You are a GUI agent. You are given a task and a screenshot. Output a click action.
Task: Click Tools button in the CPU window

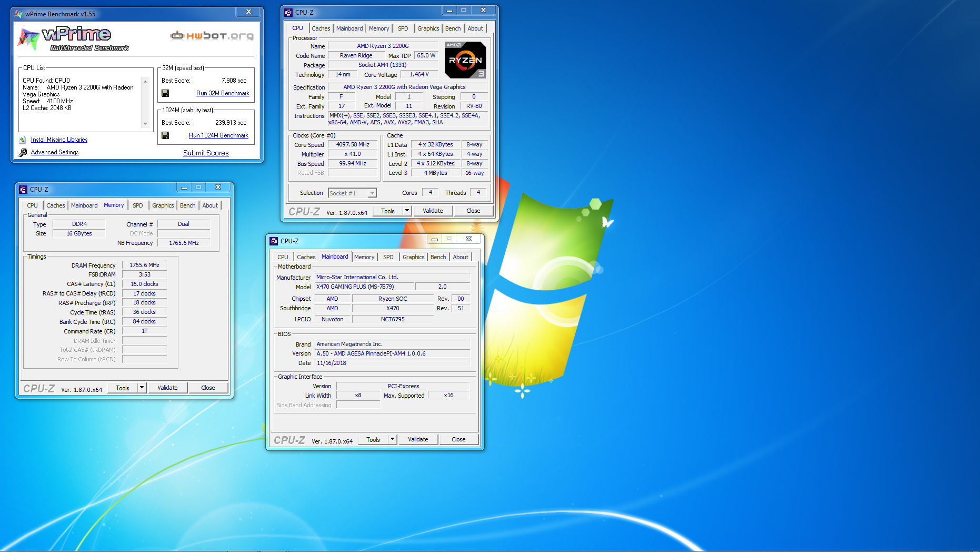388,211
